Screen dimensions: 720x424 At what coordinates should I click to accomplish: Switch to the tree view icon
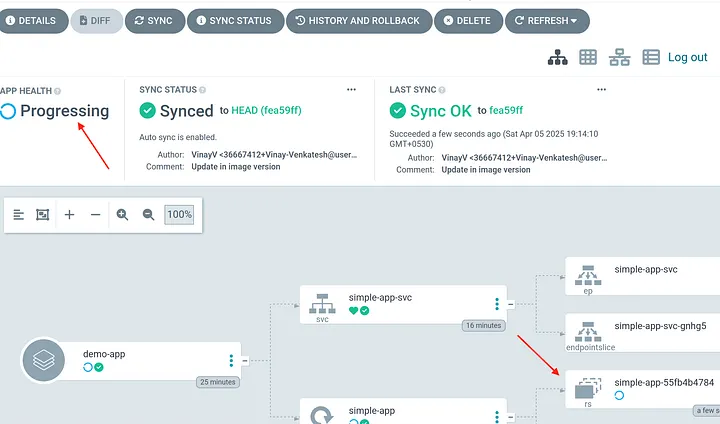[557, 58]
